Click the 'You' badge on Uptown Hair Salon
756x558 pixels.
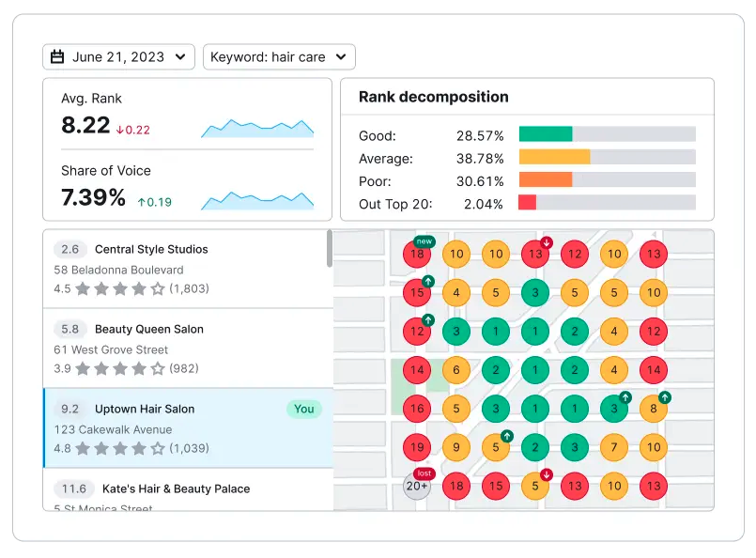303,410
